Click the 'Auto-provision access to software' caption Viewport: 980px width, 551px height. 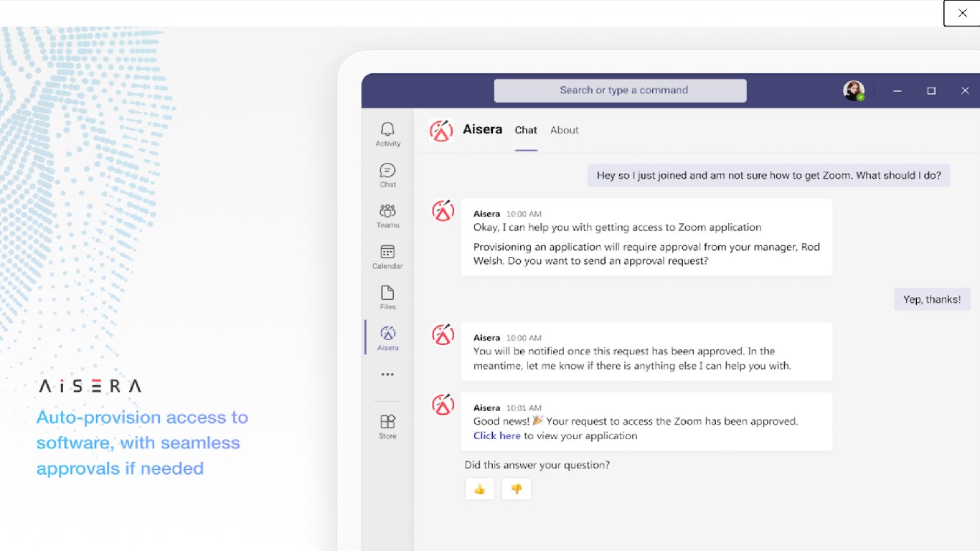coord(142,443)
